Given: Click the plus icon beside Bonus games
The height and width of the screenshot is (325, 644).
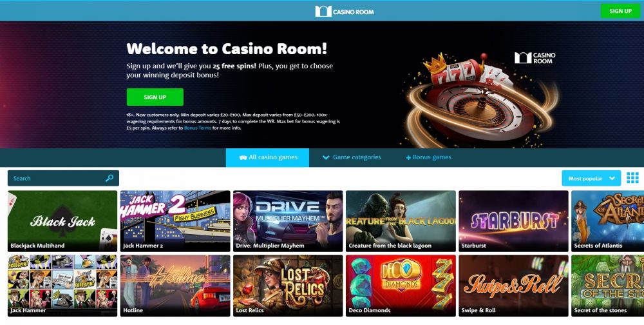Looking at the screenshot, I should pyautogui.click(x=408, y=157).
